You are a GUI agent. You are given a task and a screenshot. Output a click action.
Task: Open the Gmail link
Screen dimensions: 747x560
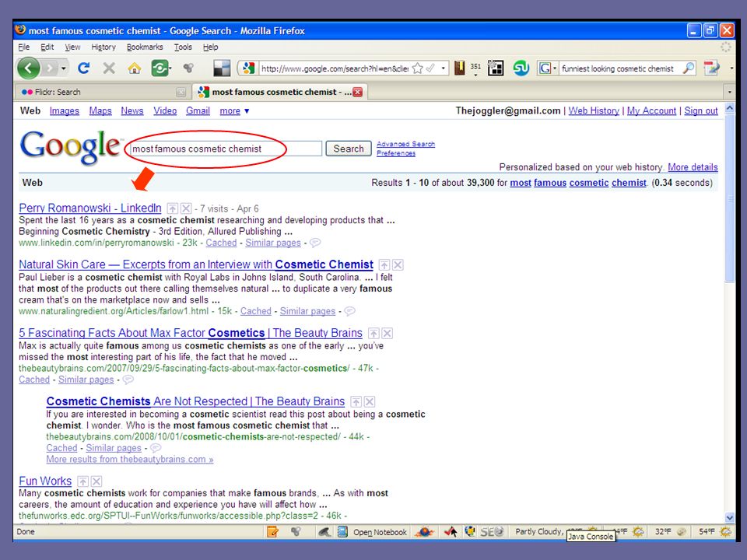coord(198,111)
